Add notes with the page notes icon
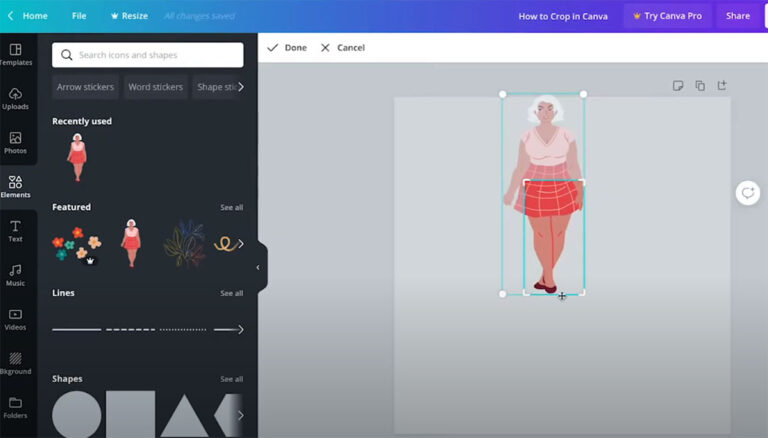 678,86
